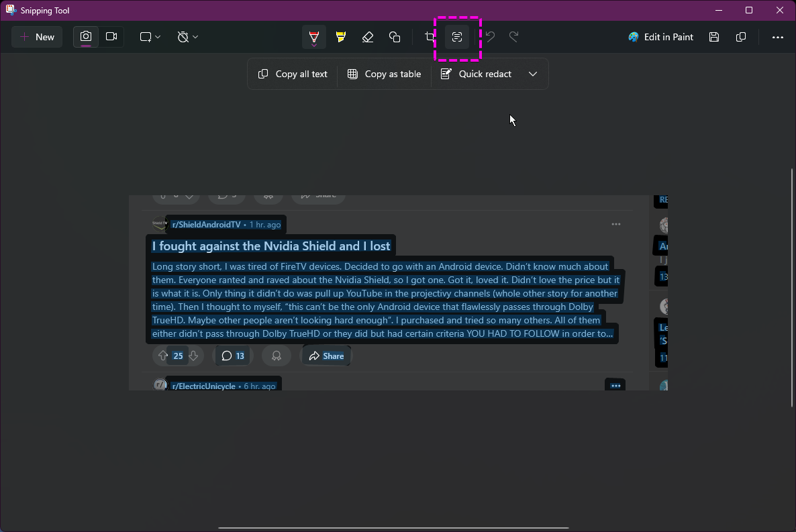Image resolution: width=796 pixels, height=532 pixels.
Task: Expand the Quick redact options chevron
Action: tap(532, 74)
